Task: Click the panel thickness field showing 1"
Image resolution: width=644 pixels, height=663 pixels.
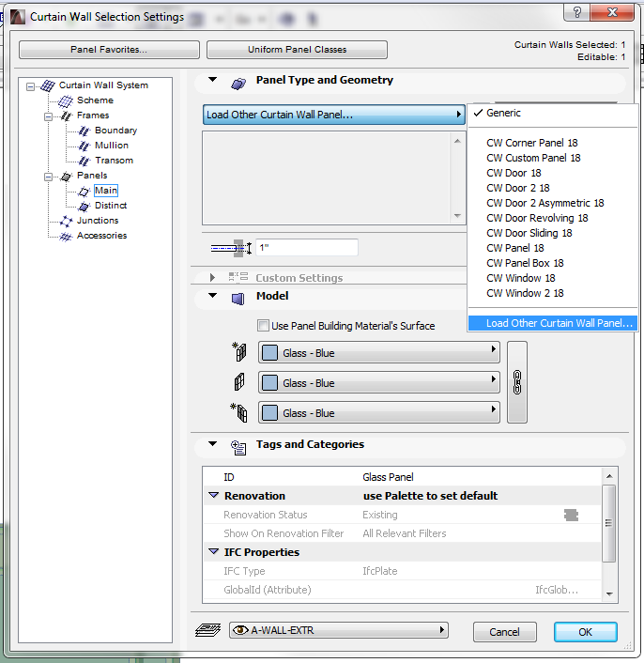Action: pos(307,247)
